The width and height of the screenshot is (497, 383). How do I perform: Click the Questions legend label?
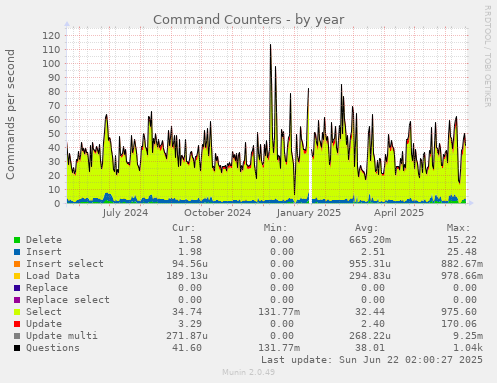53,348
